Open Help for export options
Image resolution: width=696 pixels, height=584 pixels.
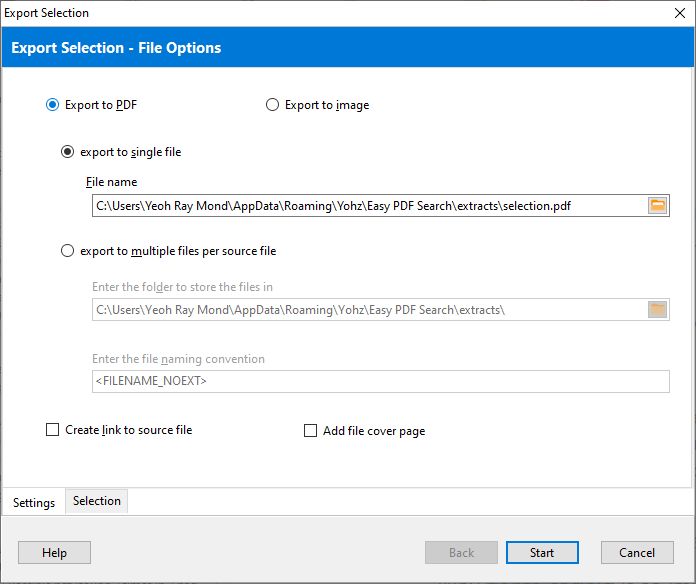pyautogui.click(x=55, y=553)
